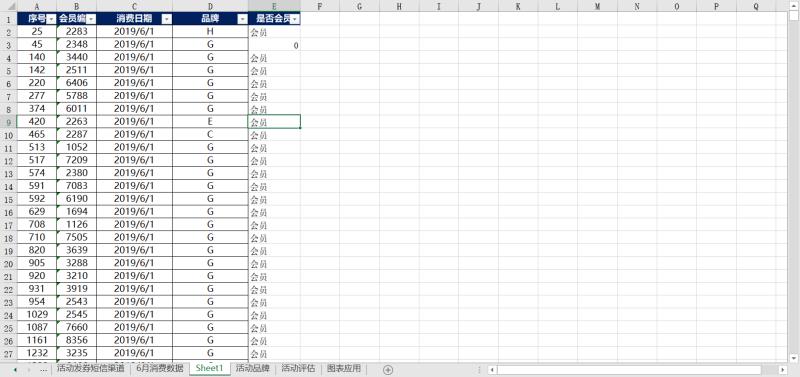The image size is (800, 377).
Task: Click the sequence number 1232 cell
Action: [37, 353]
